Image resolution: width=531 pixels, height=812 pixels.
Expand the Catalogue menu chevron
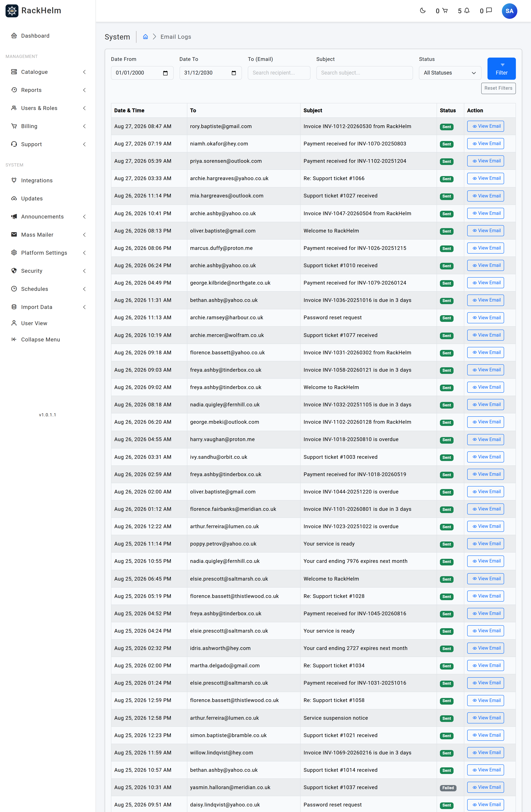tap(84, 72)
